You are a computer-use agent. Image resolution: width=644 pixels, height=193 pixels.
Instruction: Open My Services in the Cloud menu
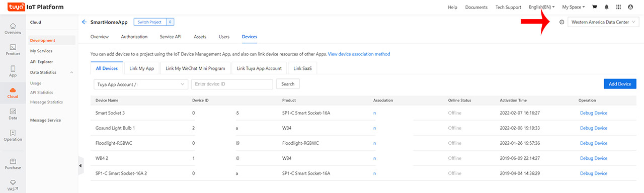(x=41, y=51)
